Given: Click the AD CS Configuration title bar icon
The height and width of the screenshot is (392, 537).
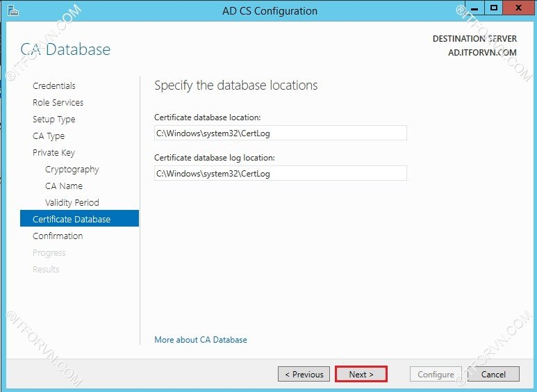Looking at the screenshot, I should [12, 10].
